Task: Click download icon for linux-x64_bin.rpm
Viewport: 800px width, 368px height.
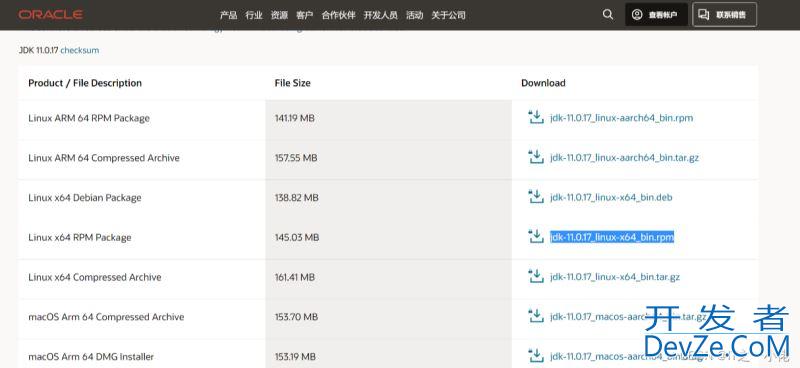Action: pyautogui.click(x=536, y=237)
